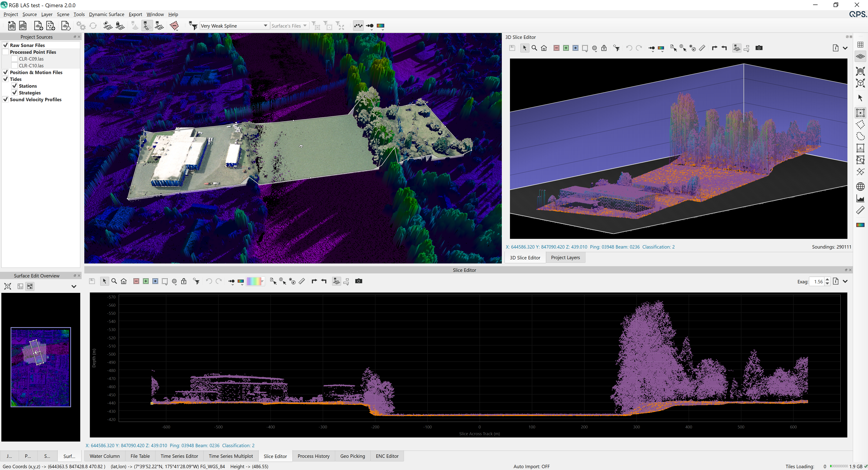Open the rainbow colormap swatch in Slice Editor
The image size is (868, 470).
255,281
